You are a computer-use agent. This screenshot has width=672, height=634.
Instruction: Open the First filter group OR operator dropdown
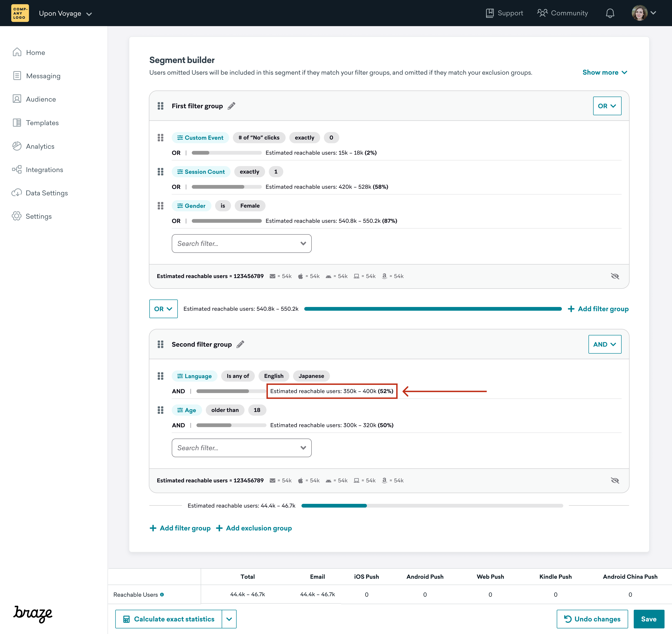pos(607,106)
